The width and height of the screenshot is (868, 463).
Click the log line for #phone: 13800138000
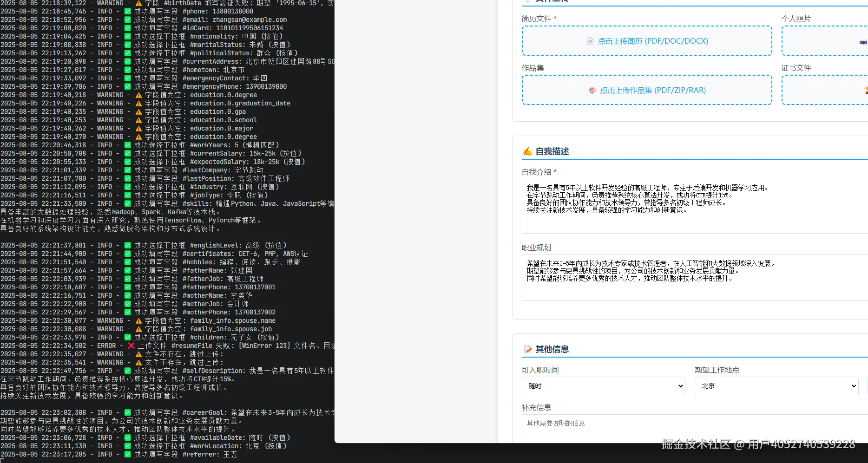(127, 11)
